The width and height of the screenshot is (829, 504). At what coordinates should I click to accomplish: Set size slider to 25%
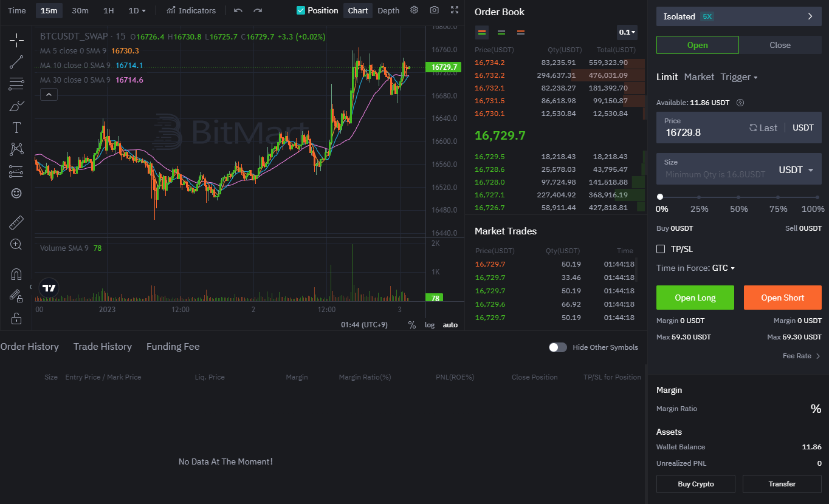[699, 197]
